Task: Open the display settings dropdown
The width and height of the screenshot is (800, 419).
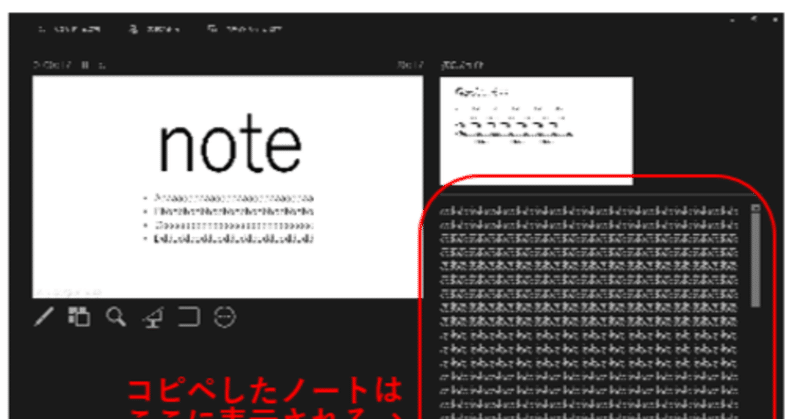Action: 154,29
